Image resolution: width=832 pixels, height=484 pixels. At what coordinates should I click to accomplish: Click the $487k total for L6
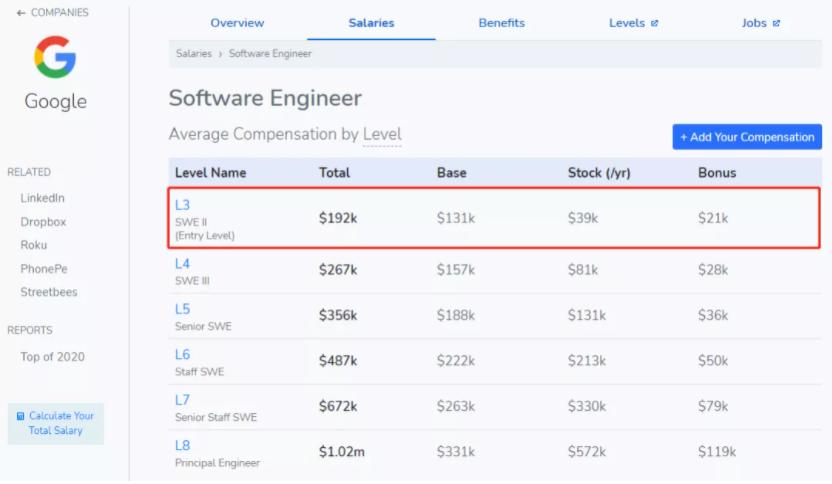338,361
